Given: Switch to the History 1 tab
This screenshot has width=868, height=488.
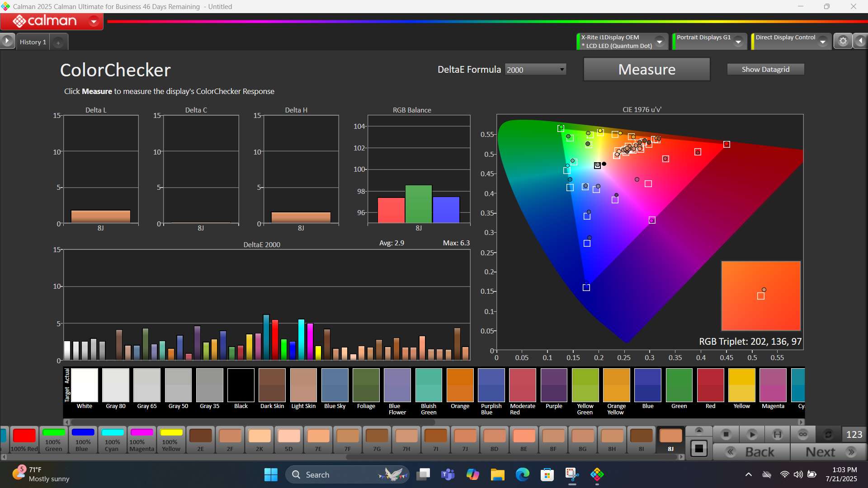Looking at the screenshot, I should [33, 42].
